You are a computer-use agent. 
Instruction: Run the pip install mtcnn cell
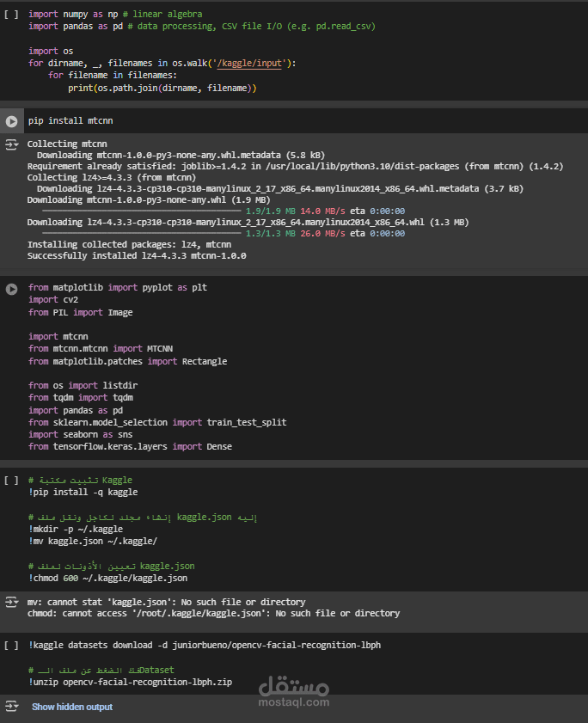11,121
